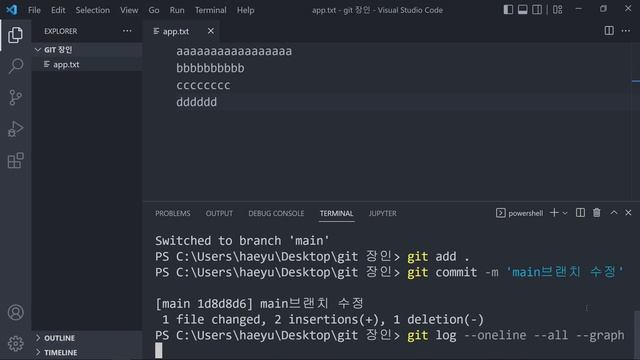
Task: Open the View menu
Action: click(129, 10)
